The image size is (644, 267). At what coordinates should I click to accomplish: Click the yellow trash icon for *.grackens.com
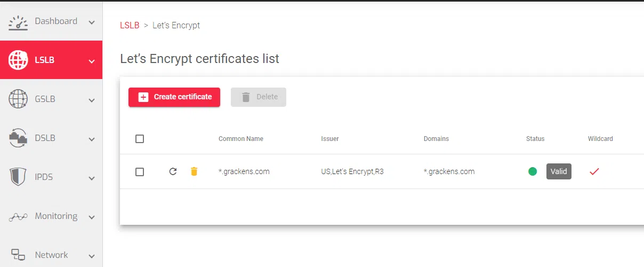[194, 171]
